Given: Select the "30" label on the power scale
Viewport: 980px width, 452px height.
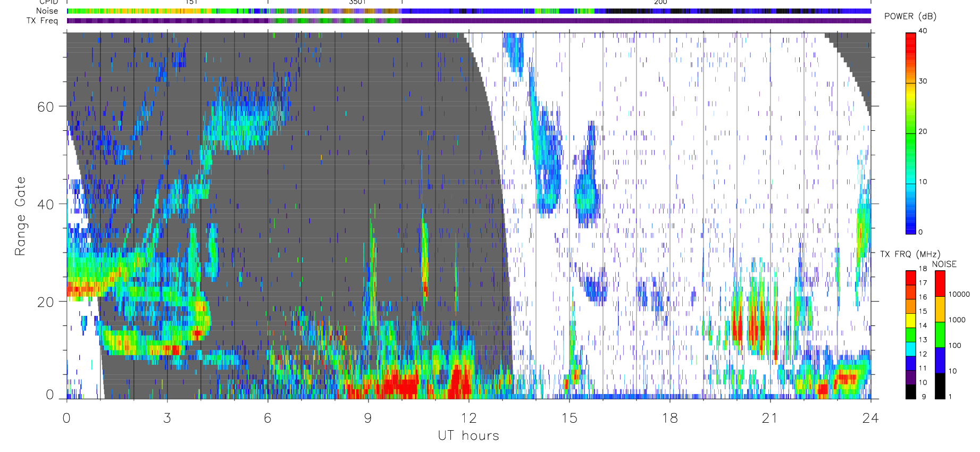Looking at the screenshot, I should [x=923, y=81].
